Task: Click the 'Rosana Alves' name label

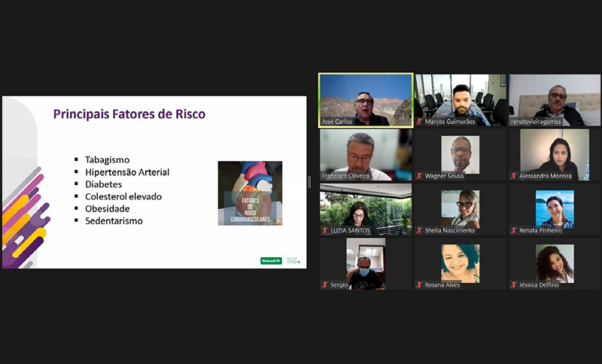Action: click(442, 285)
